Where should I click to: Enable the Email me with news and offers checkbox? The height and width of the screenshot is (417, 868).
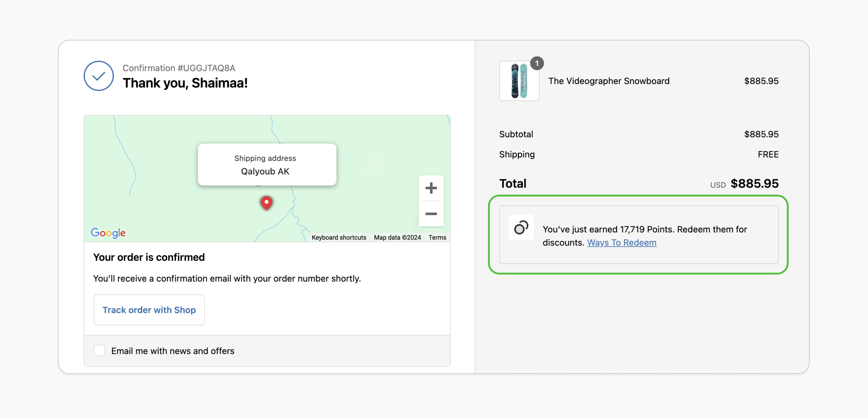tap(99, 351)
